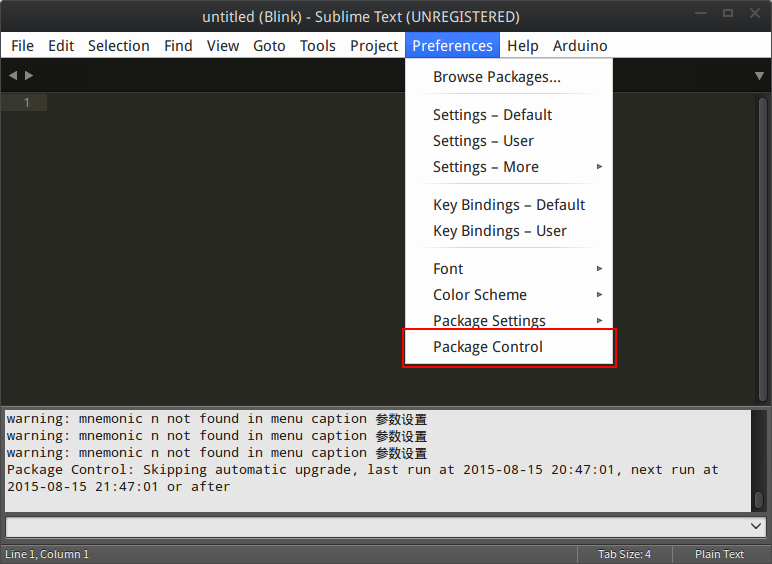Image resolution: width=772 pixels, height=564 pixels.
Task: Click the Package Control skipping upgrade message
Action: 362,478
